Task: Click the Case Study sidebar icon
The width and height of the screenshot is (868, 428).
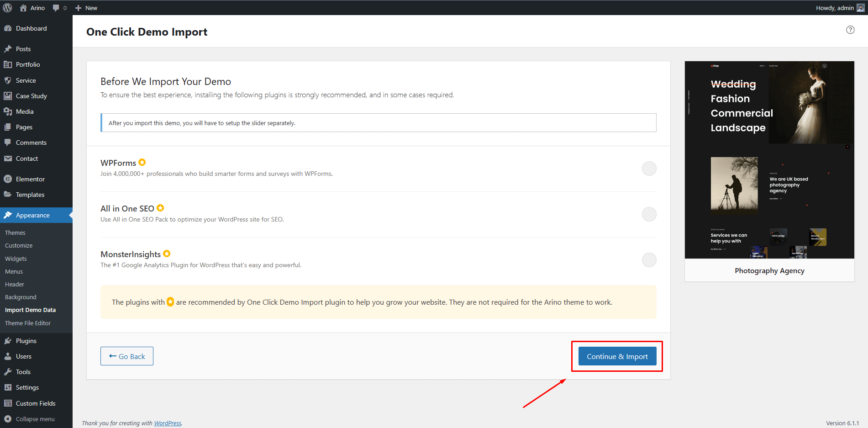Action: coord(8,96)
